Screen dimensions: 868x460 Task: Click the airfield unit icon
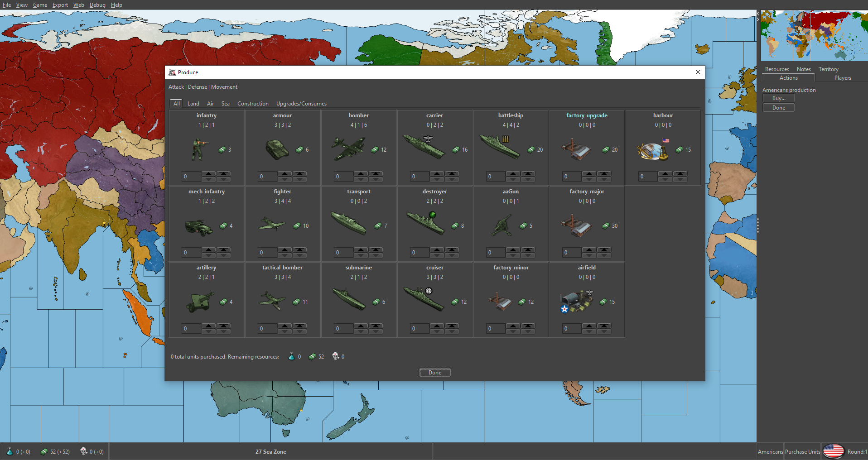pyautogui.click(x=577, y=302)
